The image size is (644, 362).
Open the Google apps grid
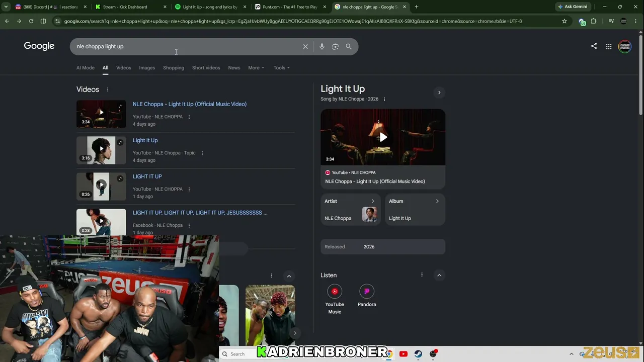[x=609, y=46]
